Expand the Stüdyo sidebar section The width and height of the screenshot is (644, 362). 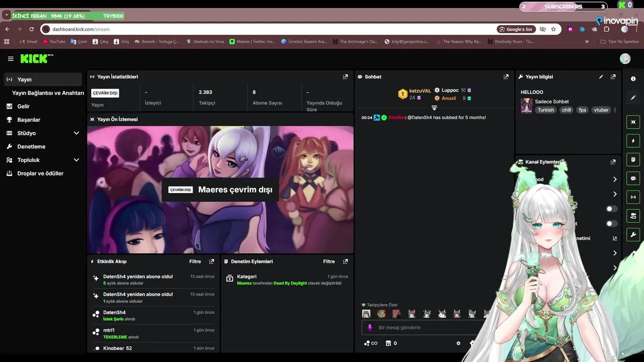click(76, 133)
